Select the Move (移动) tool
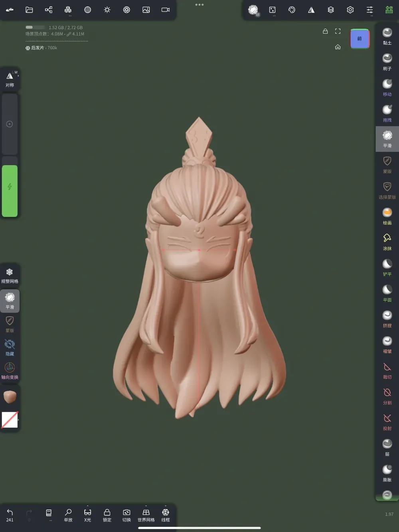This screenshot has height=532, width=399. (x=387, y=87)
